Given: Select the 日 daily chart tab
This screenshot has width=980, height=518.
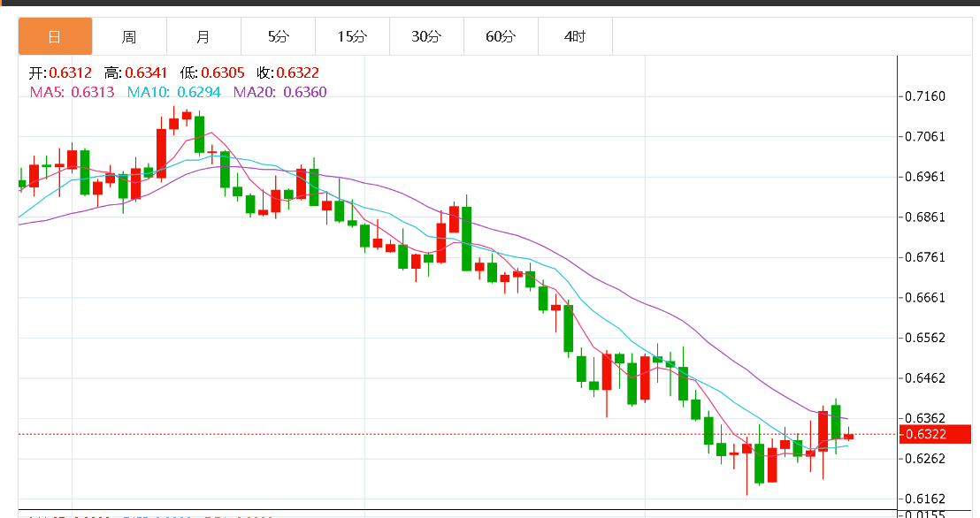Looking at the screenshot, I should tap(55, 36).
